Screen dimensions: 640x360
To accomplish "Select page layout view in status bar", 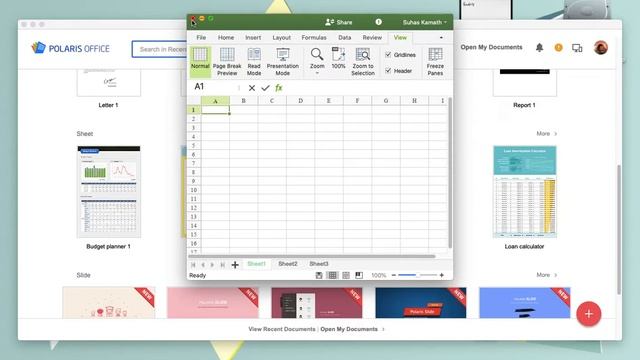I will click(x=346, y=276).
